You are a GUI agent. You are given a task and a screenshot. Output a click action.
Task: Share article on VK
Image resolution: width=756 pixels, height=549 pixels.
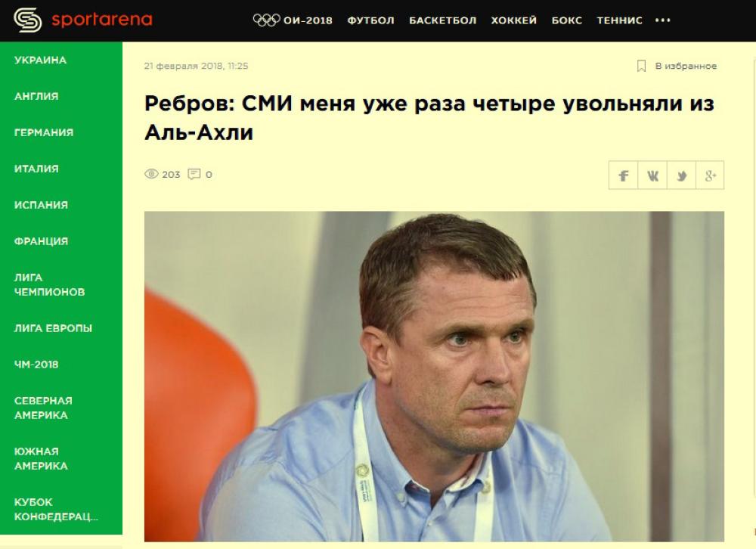pos(652,175)
